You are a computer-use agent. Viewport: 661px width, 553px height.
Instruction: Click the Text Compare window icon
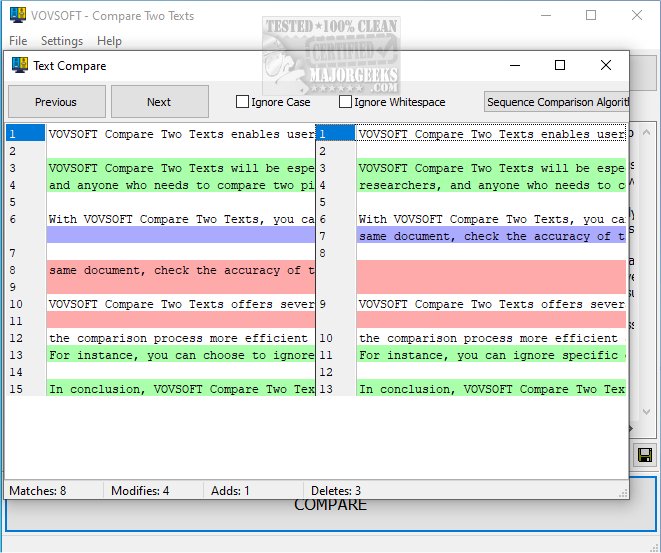coord(20,65)
